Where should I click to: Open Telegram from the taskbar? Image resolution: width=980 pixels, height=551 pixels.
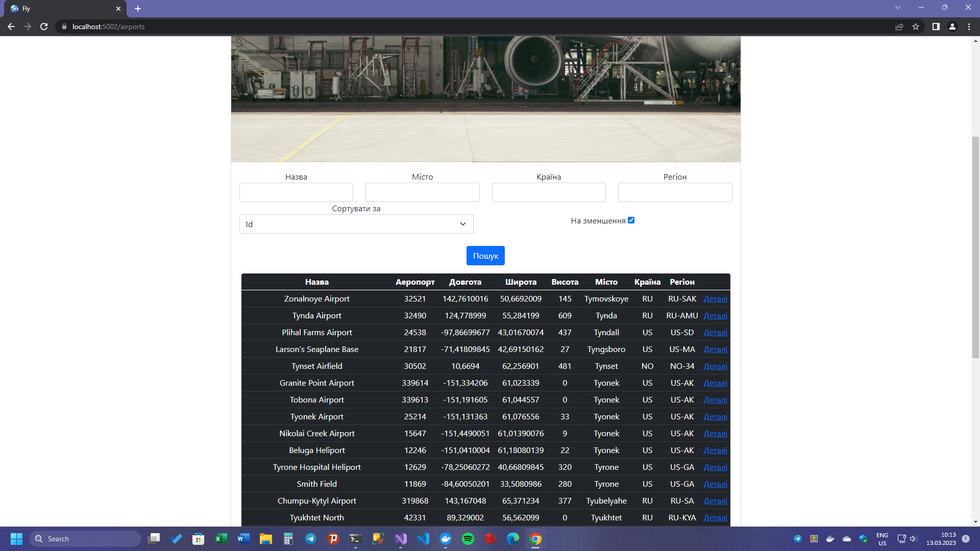click(311, 539)
